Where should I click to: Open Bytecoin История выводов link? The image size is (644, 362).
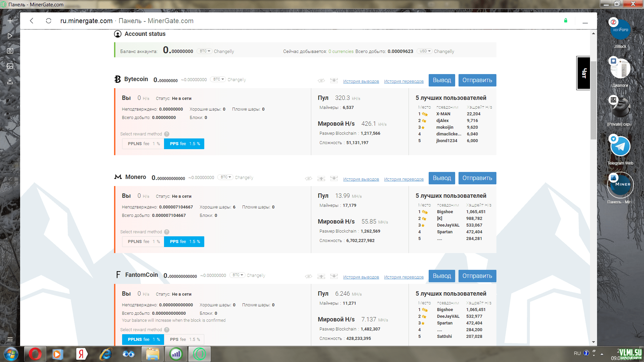[361, 81]
